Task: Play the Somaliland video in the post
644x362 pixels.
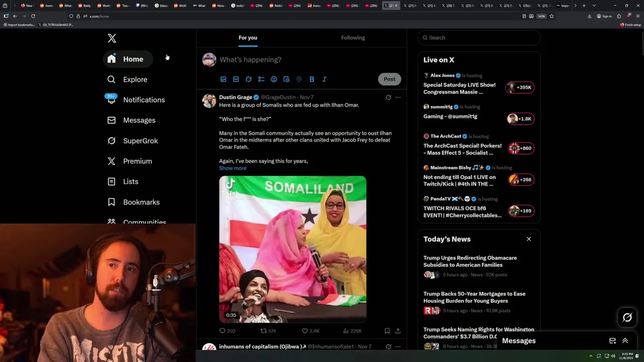Action: point(293,249)
